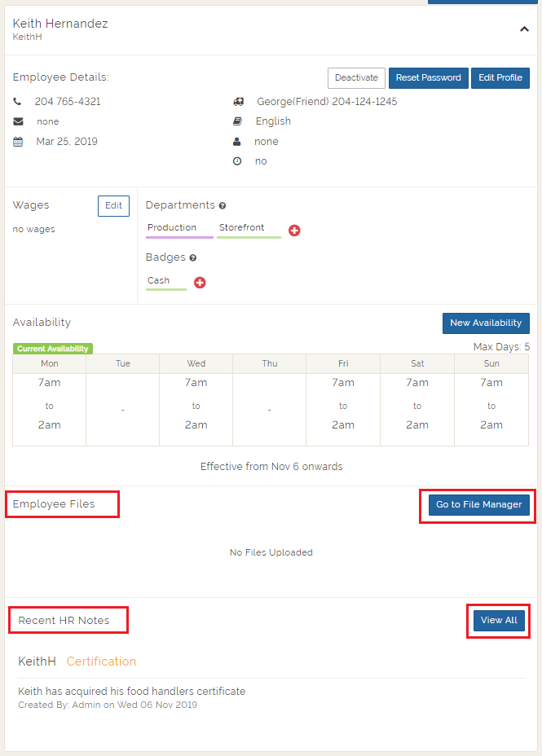Click the clock icon in Employee Details

coord(237,161)
